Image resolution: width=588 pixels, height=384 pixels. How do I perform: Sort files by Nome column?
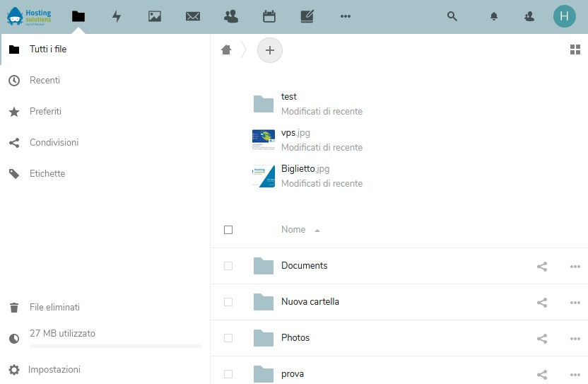pos(293,230)
